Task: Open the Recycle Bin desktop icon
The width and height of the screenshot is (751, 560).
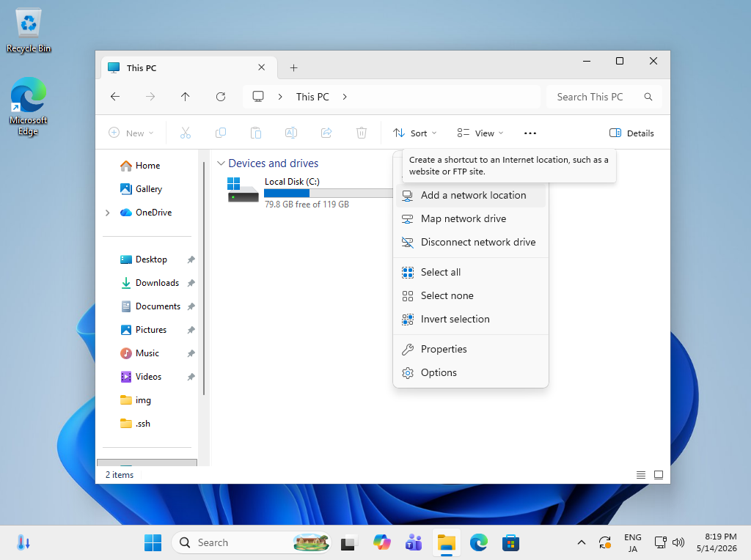Action: (29, 31)
